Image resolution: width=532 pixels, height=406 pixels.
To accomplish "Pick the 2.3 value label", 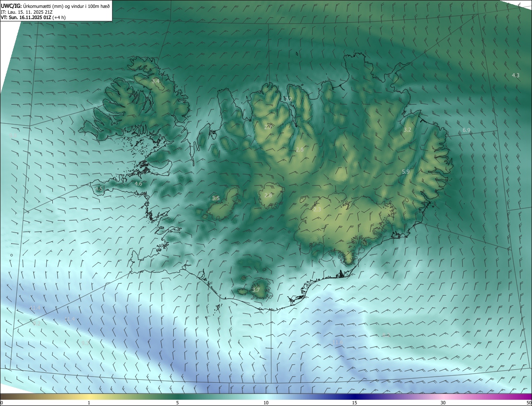I will point(317,210).
